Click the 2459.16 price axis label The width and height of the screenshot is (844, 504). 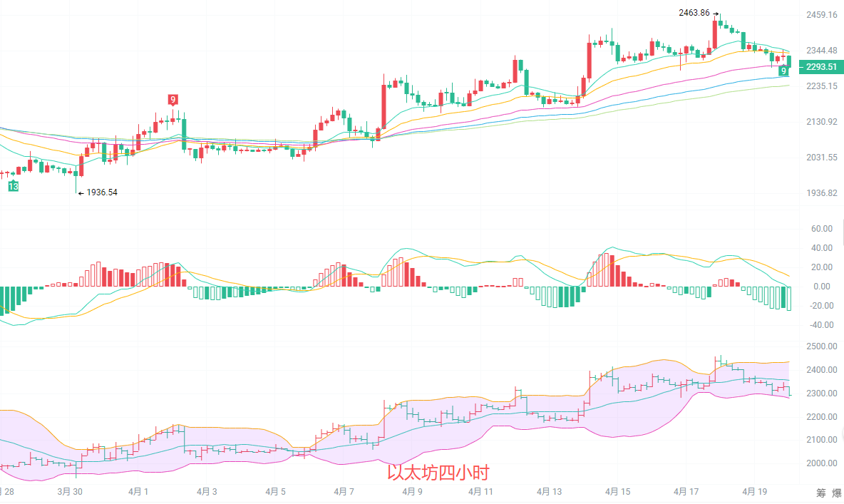(x=821, y=15)
